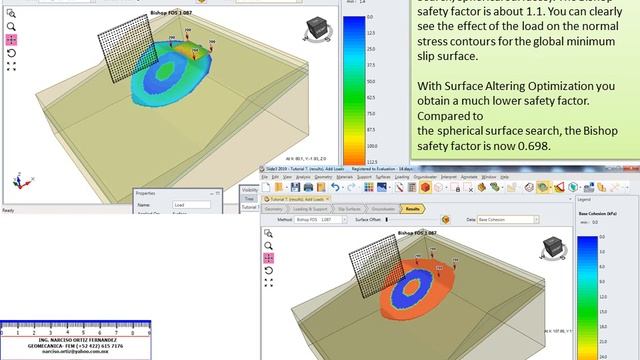The image size is (640, 360).
Task: Expand the Data Base Cohesion dropdown
Action: 536,220
